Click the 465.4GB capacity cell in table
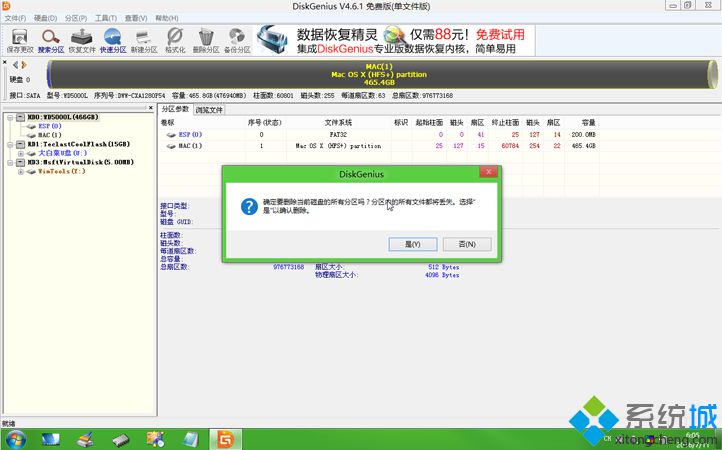Viewport: 722px width, 450px height. click(x=583, y=146)
